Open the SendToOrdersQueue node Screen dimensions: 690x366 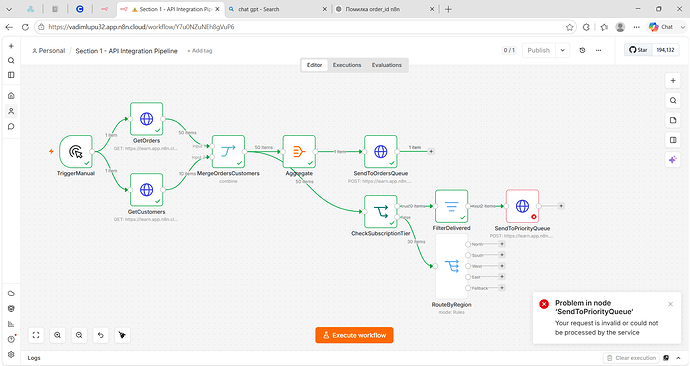[381, 151]
